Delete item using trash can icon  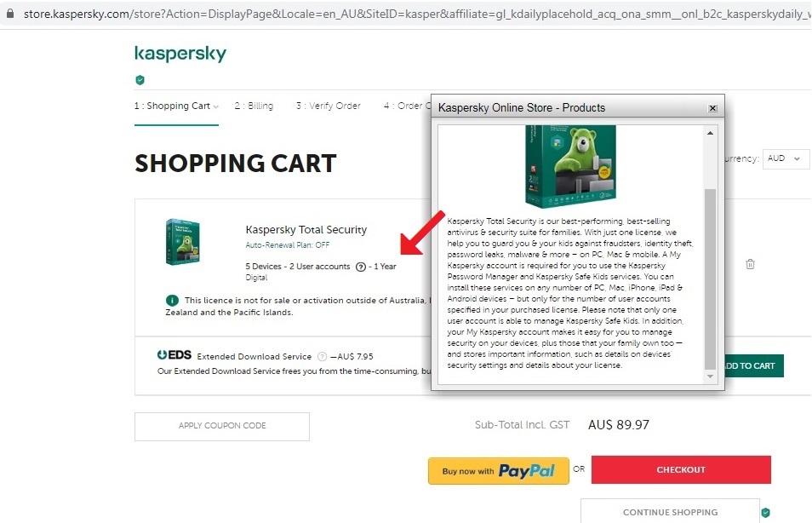pos(750,264)
